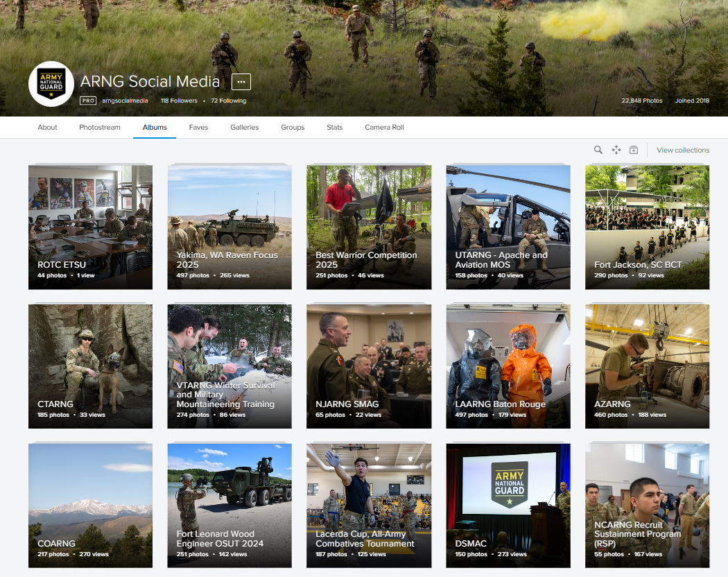This screenshot has height=577, width=728.
Task: Open the DSMAC album thumbnail
Action: 508,506
